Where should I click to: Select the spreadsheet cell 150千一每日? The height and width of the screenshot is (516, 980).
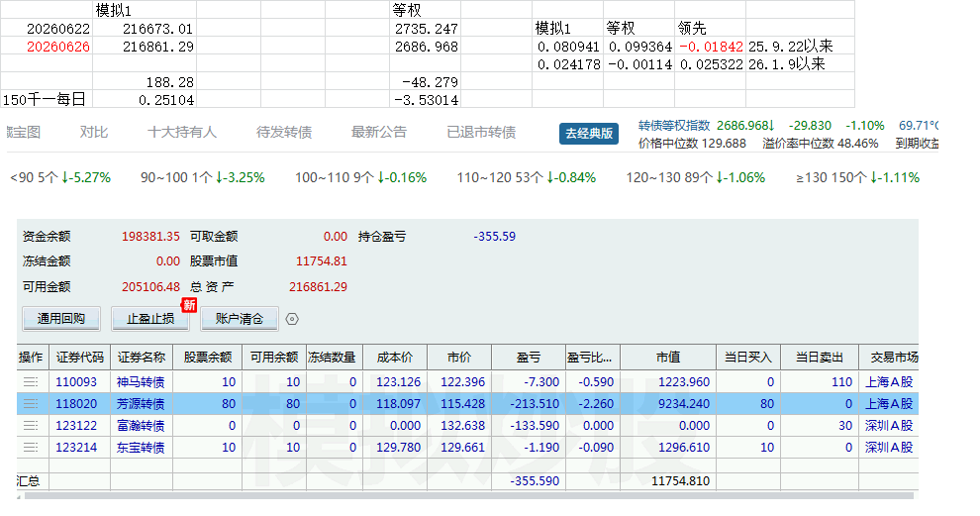[x=47, y=99]
